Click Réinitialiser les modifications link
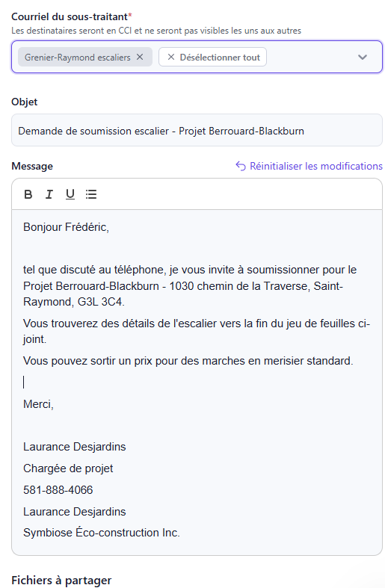 (x=309, y=166)
